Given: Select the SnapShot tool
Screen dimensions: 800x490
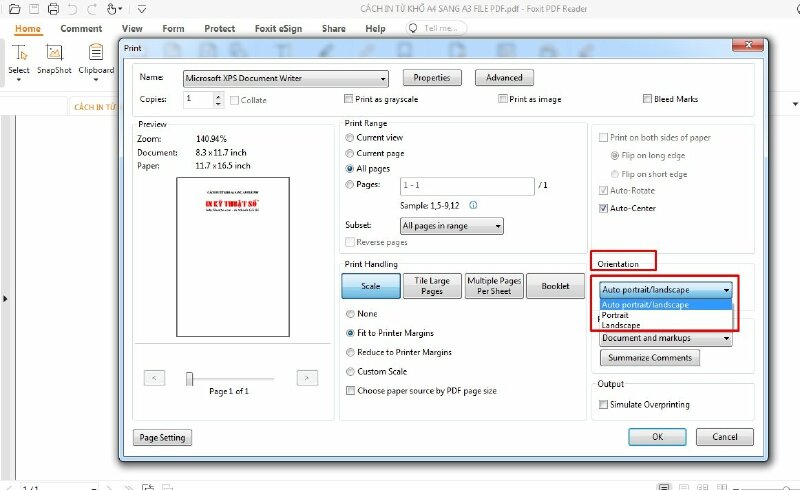Looking at the screenshot, I should pos(55,58).
